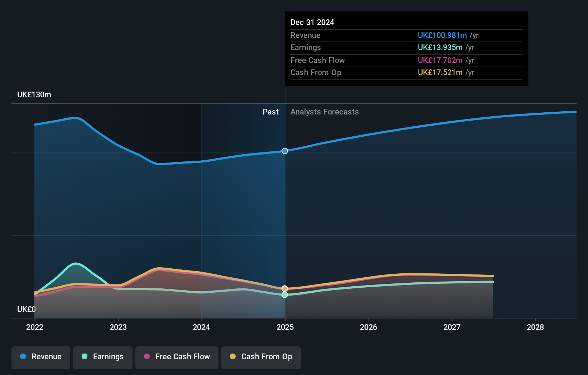Select the 2022 x-axis label
Image resolution: width=588 pixels, height=375 pixels.
tap(35, 327)
